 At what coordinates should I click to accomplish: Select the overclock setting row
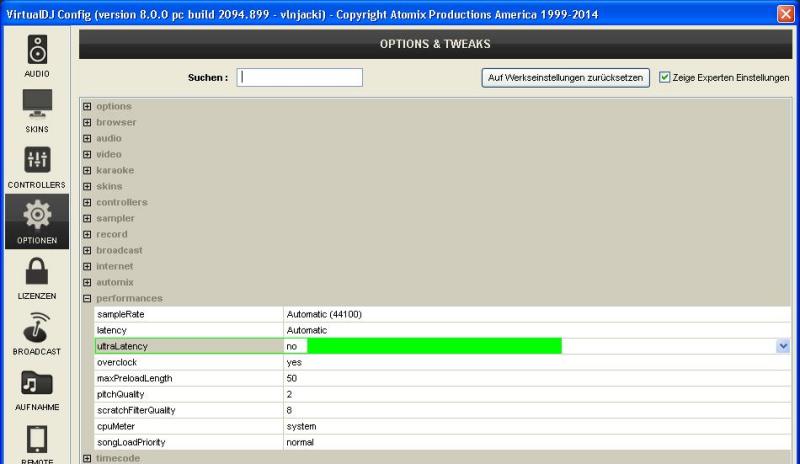tap(443, 362)
